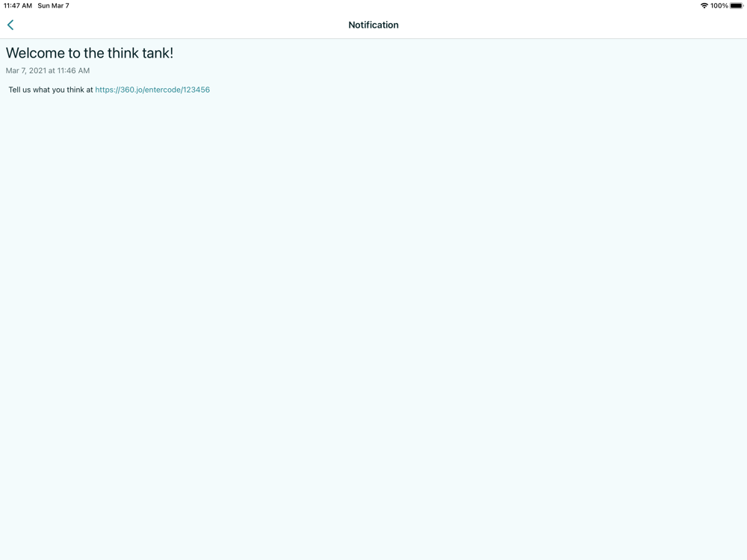The height and width of the screenshot is (560, 747).
Task: Tap the Wi-Fi status icon
Action: pos(704,6)
